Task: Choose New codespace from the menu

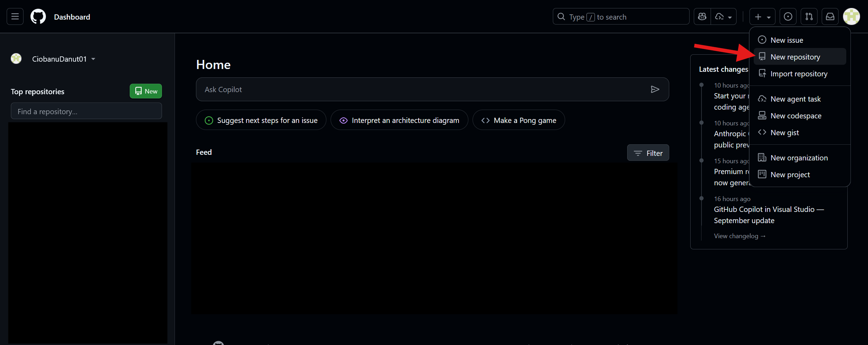Action: coord(796,116)
